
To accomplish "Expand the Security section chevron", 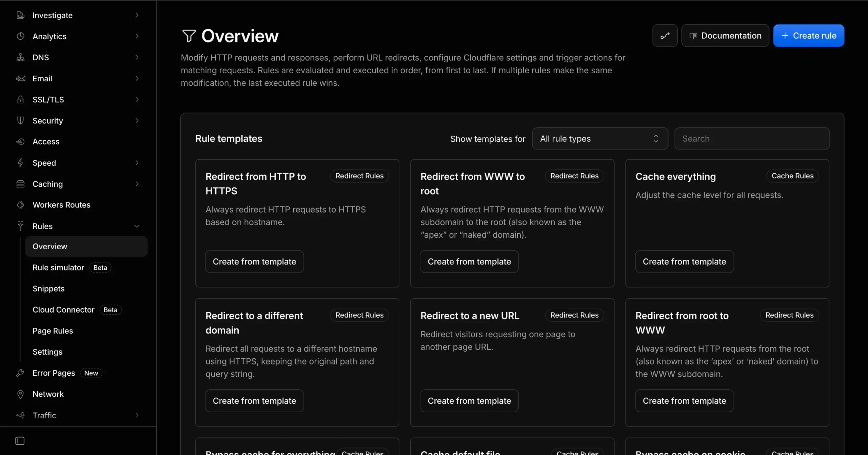I will pos(137,120).
